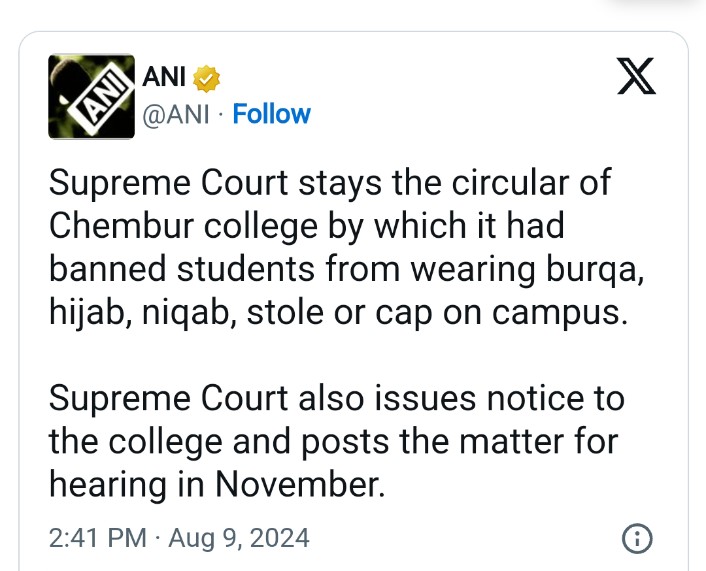Click the words "hijab, niqab" in tweet
Image resolution: width=706 pixels, height=571 pixels.
point(143,313)
